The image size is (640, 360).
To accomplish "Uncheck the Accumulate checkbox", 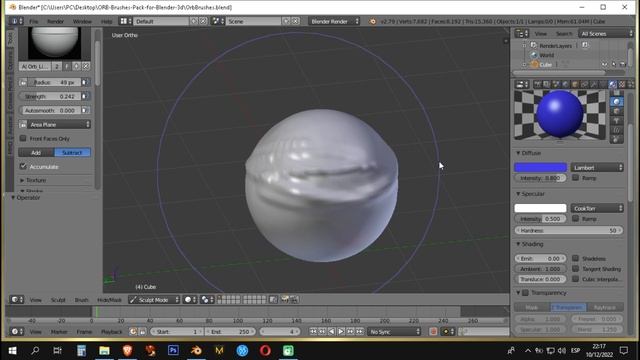I will 23,167.
